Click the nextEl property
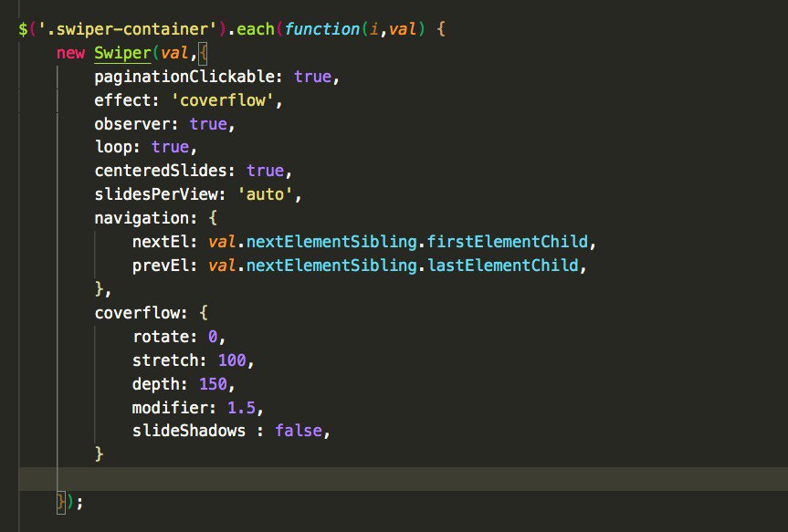The image size is (788, 532). click(x=161, y=242)
